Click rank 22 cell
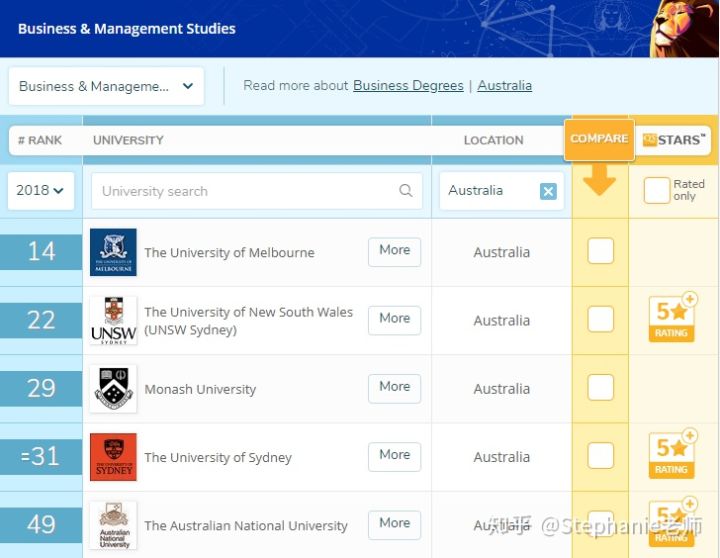720x558 pixels. pos(41,320)
